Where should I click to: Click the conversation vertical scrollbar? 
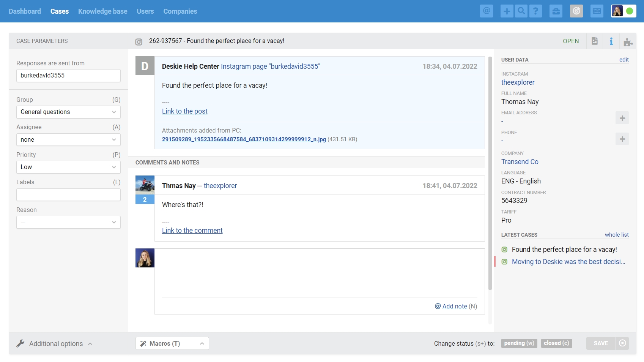point(490,173)
